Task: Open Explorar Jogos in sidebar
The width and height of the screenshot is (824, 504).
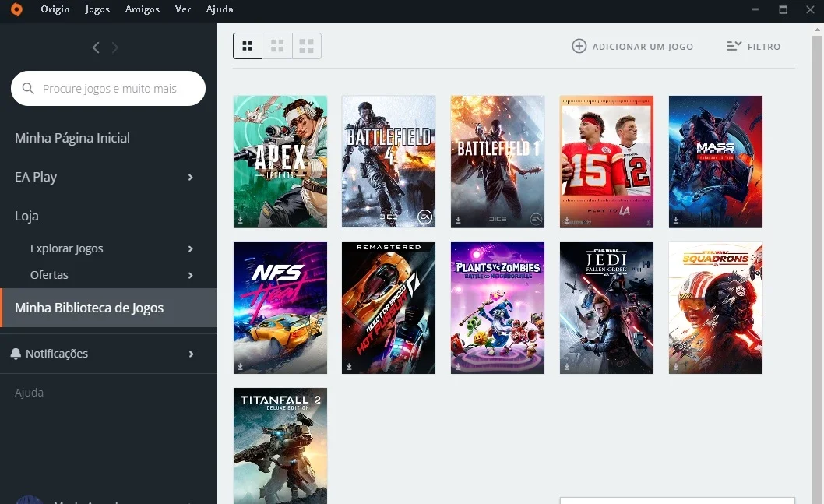Action: [x=67, y=248]
